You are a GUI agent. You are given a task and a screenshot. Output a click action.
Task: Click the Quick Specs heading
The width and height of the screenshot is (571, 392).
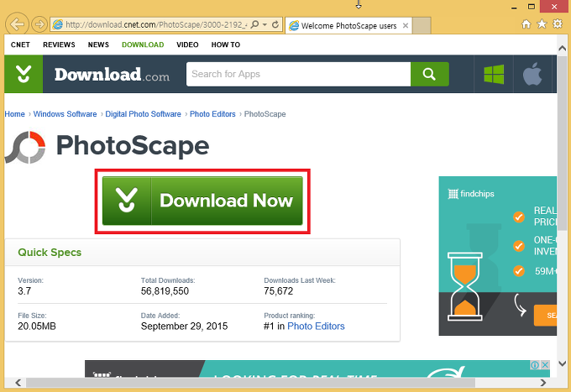pos(50,252)
